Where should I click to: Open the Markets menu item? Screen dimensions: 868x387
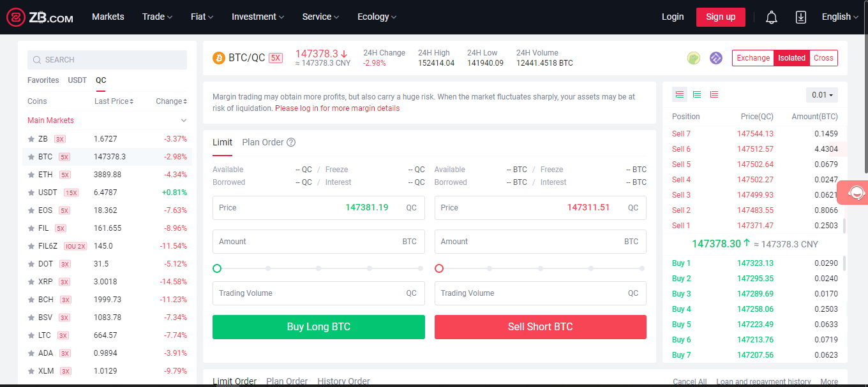click(x=108, y=17)
